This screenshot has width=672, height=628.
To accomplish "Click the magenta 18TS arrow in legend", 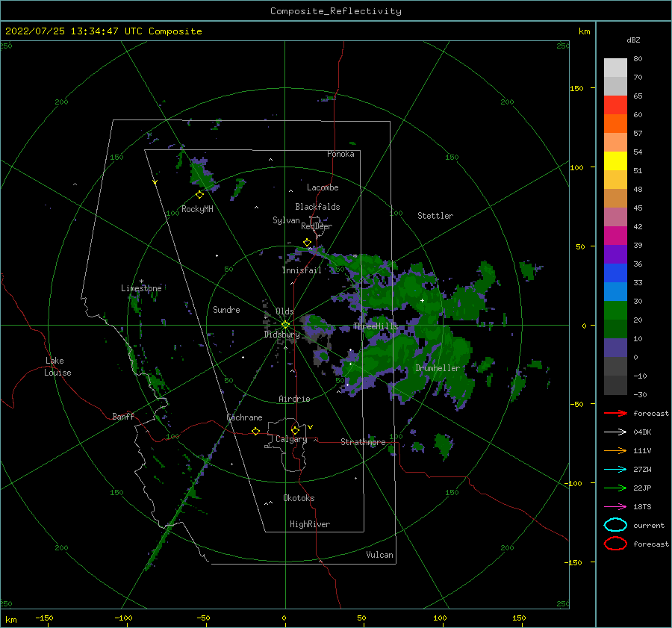I will pos(615,507).
